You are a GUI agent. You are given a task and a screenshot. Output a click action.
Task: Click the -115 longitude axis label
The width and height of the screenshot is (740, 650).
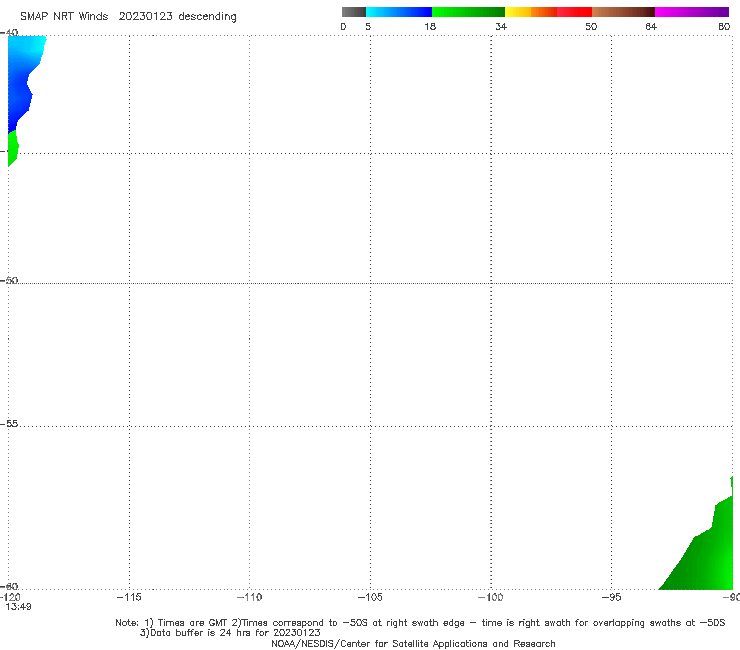129,597
